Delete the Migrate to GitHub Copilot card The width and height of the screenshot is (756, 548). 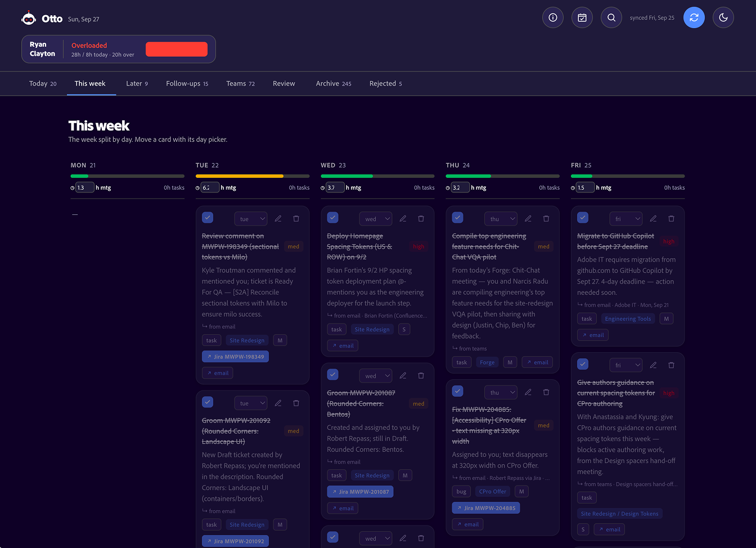(x=671, y=218)
